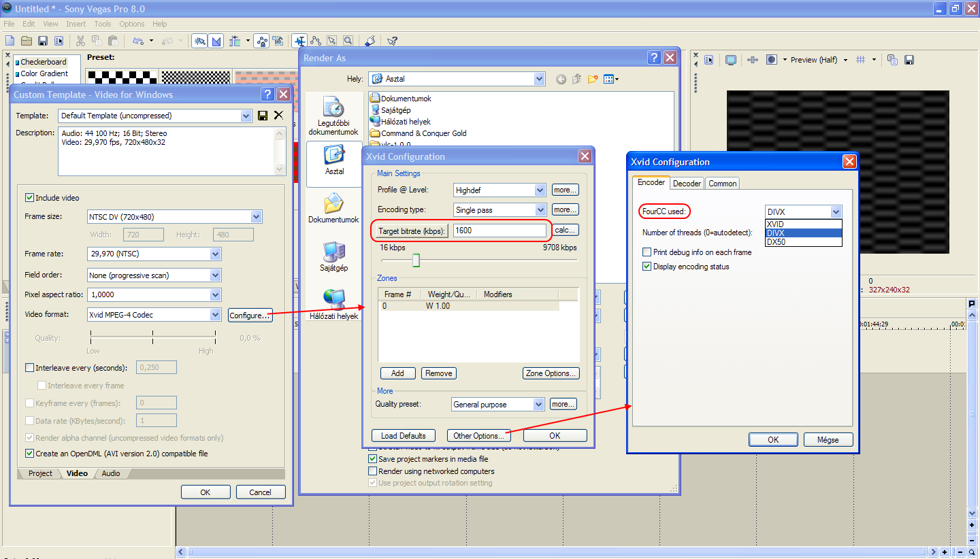Viewport: 980px width, 559px height.
Task: Open Frame rate dropdown
Action: [x=216, y=254]
